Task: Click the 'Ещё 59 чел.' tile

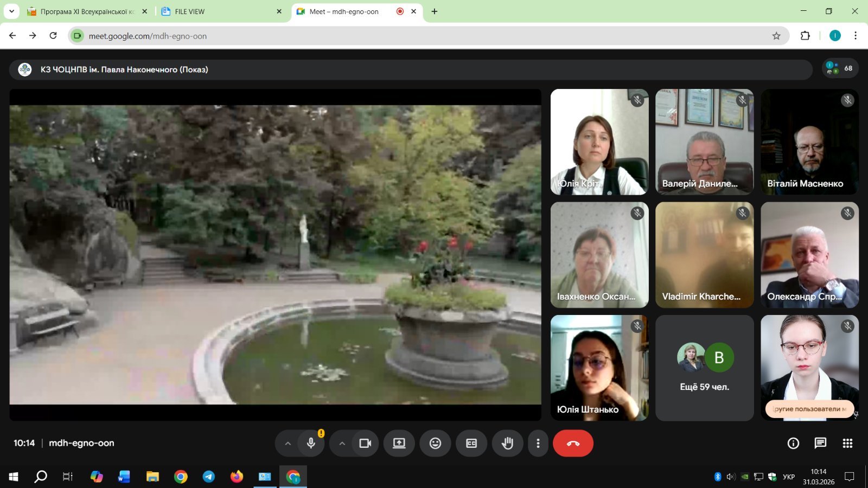Action: 704,368
